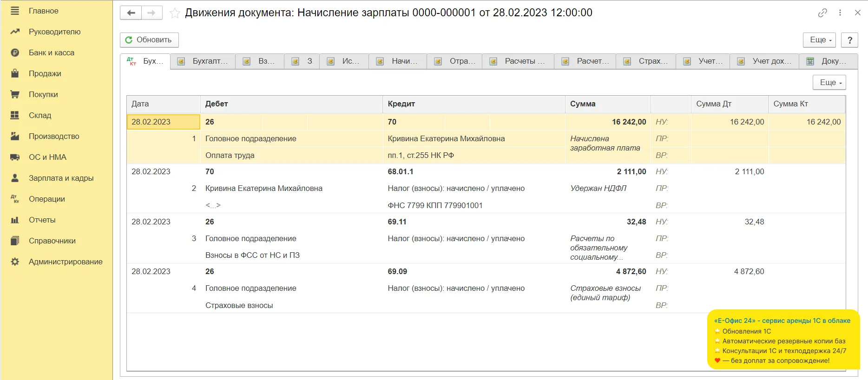
Task: Click the Сумма column header
Action: pos(607,104)
